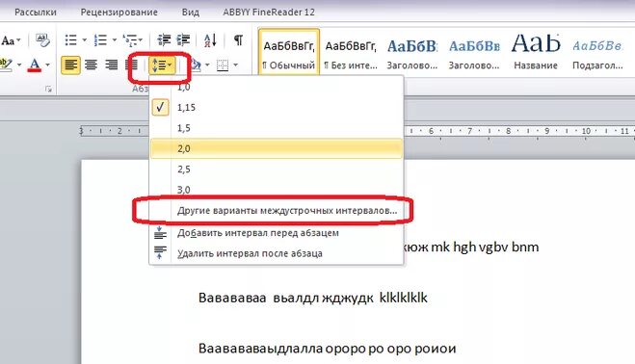
Task: Switch to the Вид tab
Action: tap(191, 13)
